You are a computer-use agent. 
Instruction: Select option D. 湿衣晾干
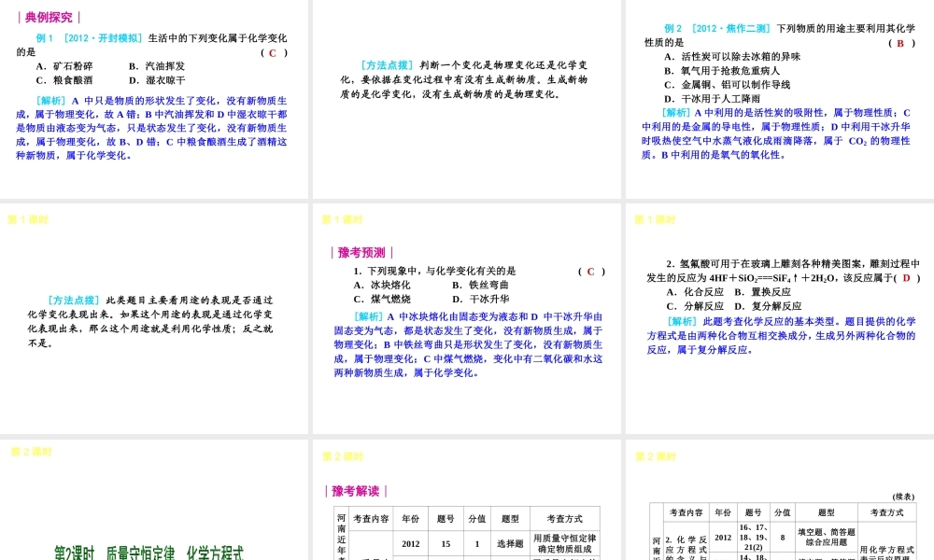click(x=157, y=80)
